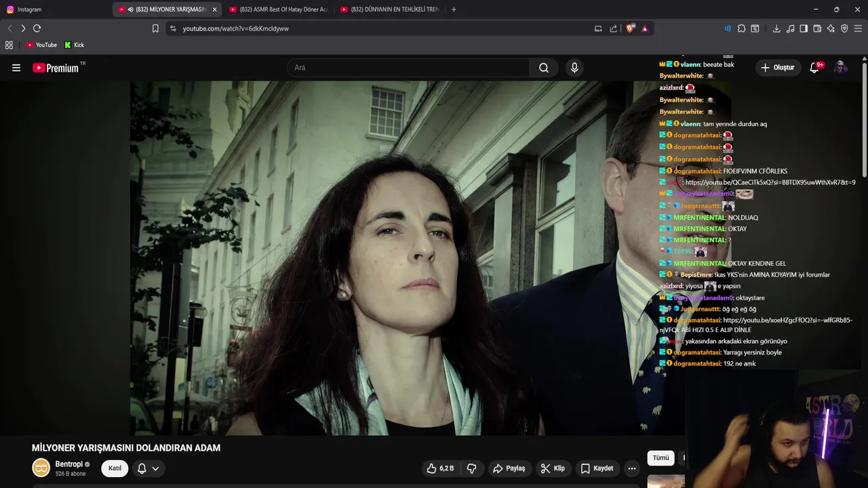Click the YouTube search magnifier button
868x488 pixels.
click(544, 68)
